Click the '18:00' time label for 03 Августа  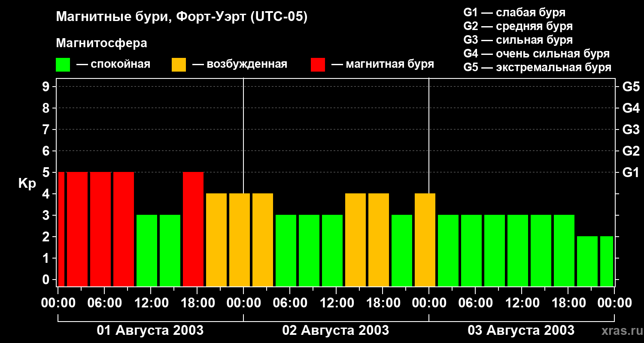568,303
